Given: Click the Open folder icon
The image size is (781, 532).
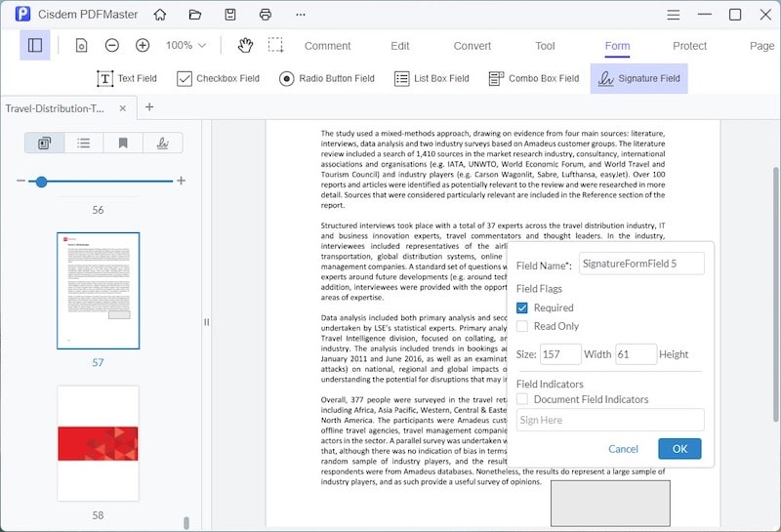Looking at the screenshot, I should pyautogui.click(x=195, y=15).
